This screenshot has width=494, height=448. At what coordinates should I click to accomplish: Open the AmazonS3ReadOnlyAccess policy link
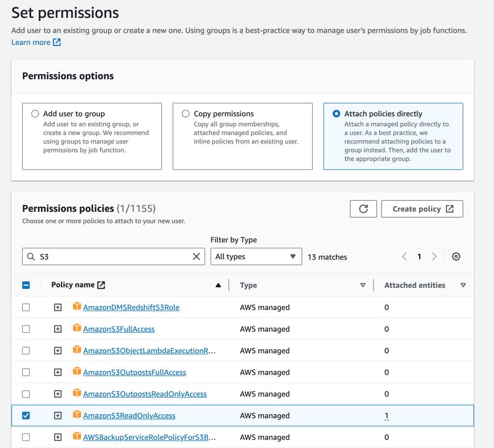(x=129, y=415)
